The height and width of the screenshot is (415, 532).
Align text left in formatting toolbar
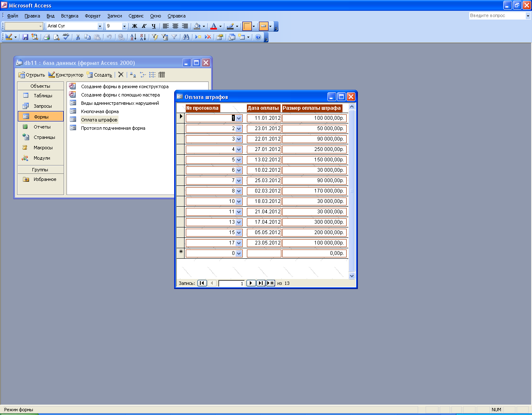tap(165, 26)
